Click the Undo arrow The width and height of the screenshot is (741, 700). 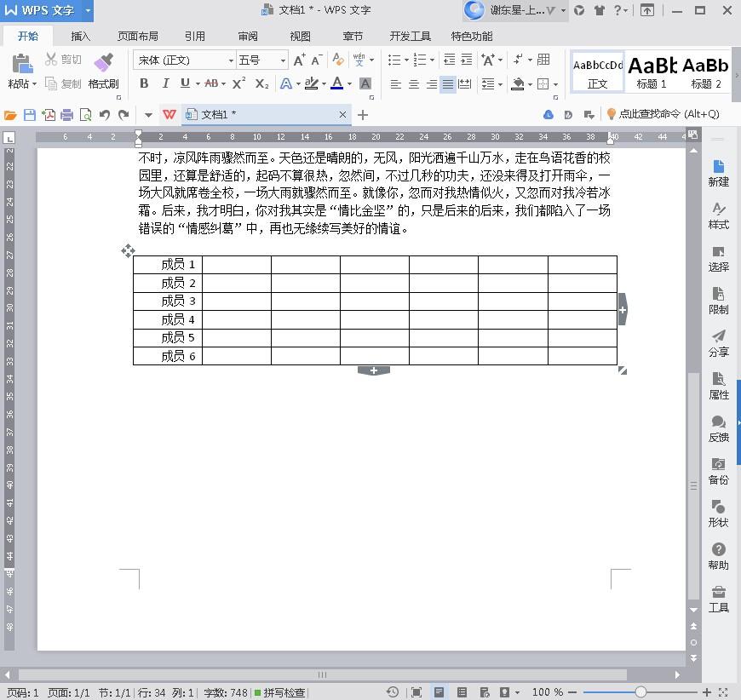[x=105, y=115]
